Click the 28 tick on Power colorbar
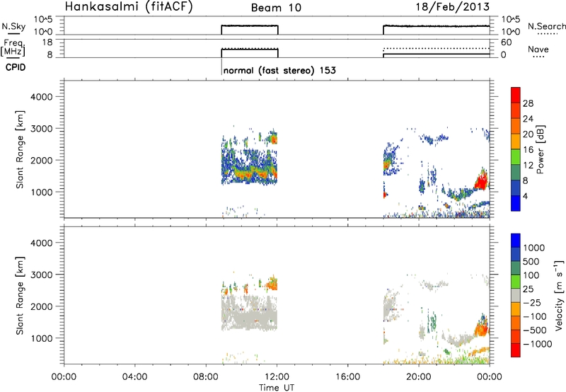The width and height of the screenshot is (566, 392). 528,103
